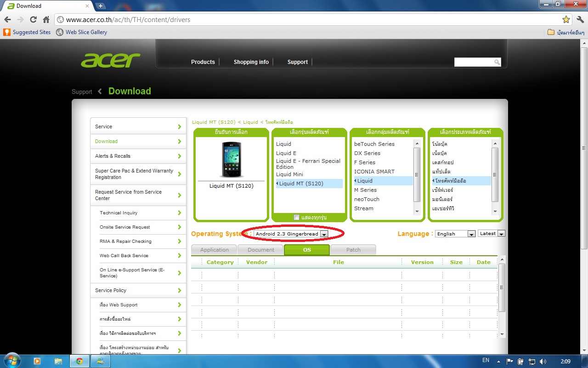Select the OS tab

coord(307,250)
